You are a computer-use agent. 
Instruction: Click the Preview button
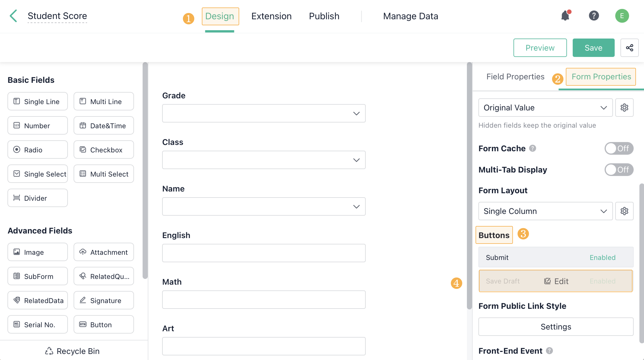click(x=540, y=48)
